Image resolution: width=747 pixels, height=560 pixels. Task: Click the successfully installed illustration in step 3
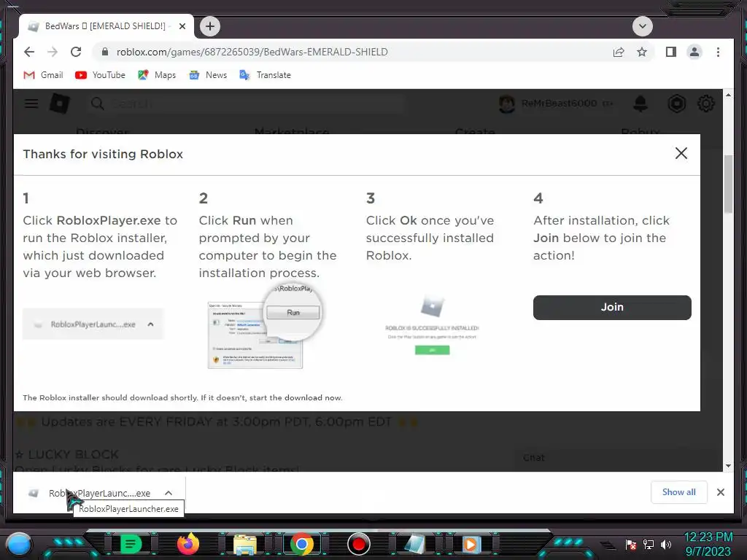(x=432, y=324)
